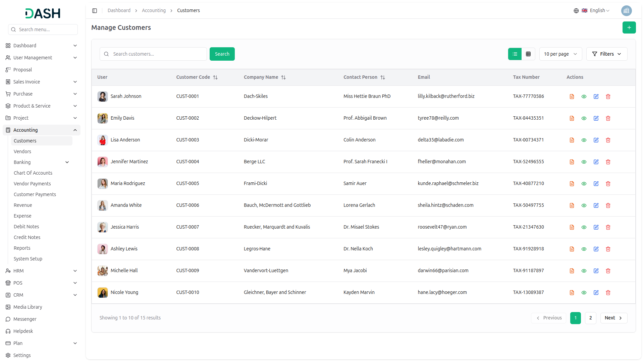Image resolution: width=644 pixels, height=362 pixels.
Task: Click edit pencil for Ashley Lewis
Action: (596, 249)
